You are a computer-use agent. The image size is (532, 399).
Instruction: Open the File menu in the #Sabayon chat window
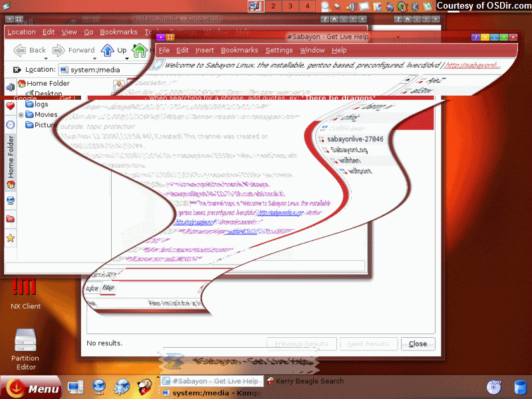pos(164,51)
